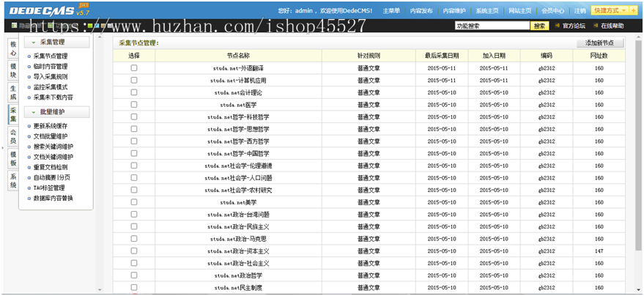Screen dimensions: 644x296
Task: Click 注销 to log out
Action: coord(580,11)
